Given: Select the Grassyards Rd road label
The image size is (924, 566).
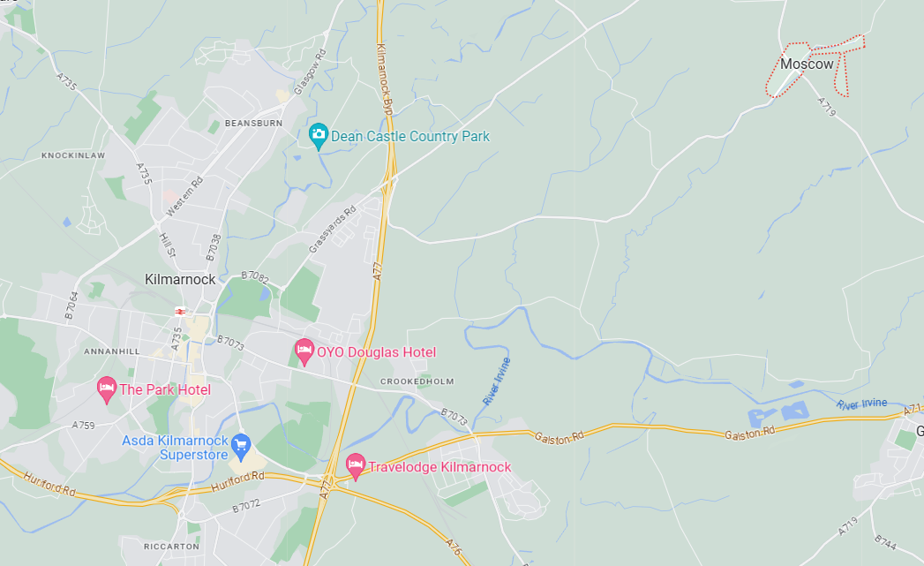Looking at the screenshot, I should click(333, 230).
